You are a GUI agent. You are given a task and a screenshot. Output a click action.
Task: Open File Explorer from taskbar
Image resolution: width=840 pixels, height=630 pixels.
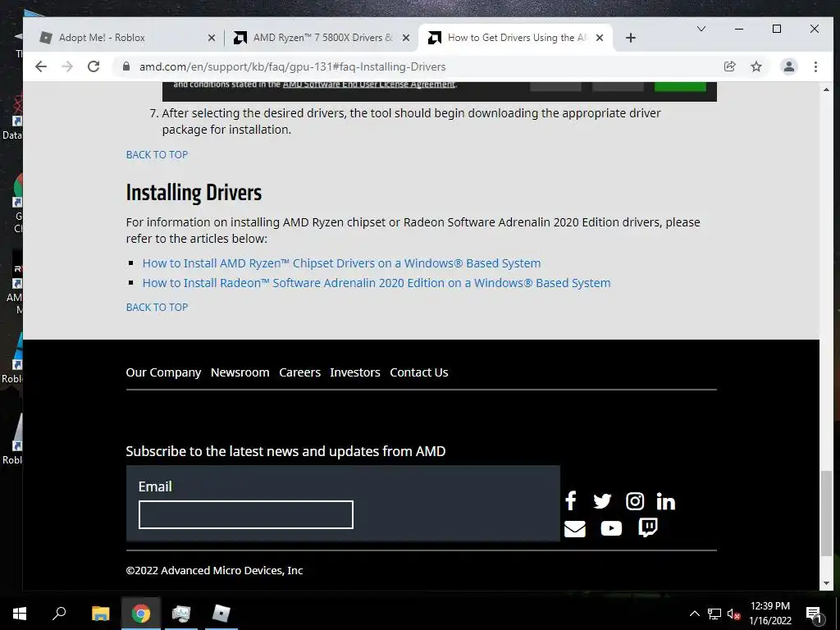[x=100, y=614]
